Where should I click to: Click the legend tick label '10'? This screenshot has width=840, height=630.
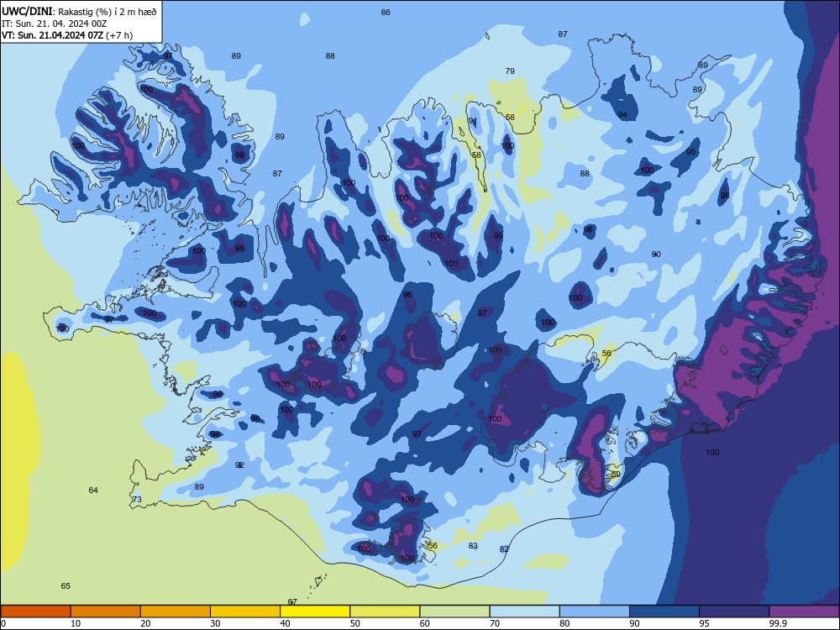[x=76, y=623]
